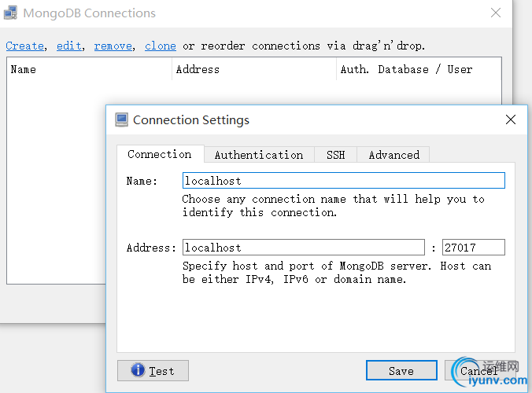Cancel the Connection Settings dialog
This screenshot has height=393, width=532.
480,371
